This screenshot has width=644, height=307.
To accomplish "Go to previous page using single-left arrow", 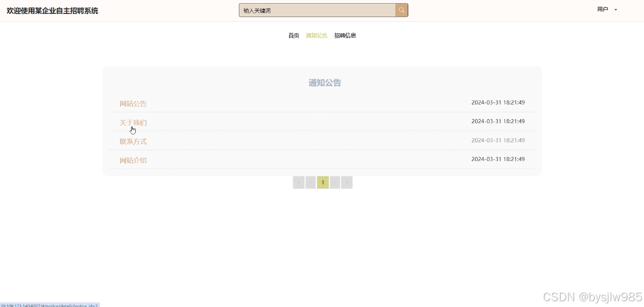I will [x=311, y=183].
